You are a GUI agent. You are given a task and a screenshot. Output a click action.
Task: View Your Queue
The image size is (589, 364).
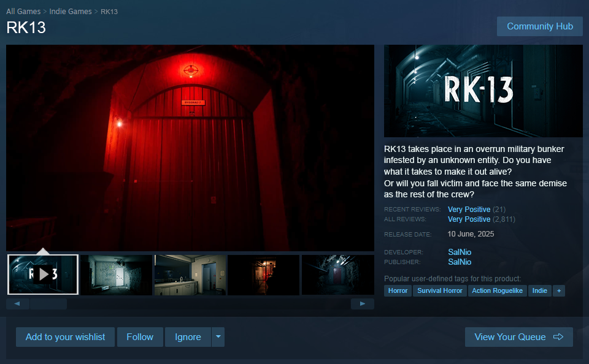click(x=519, y=337)
